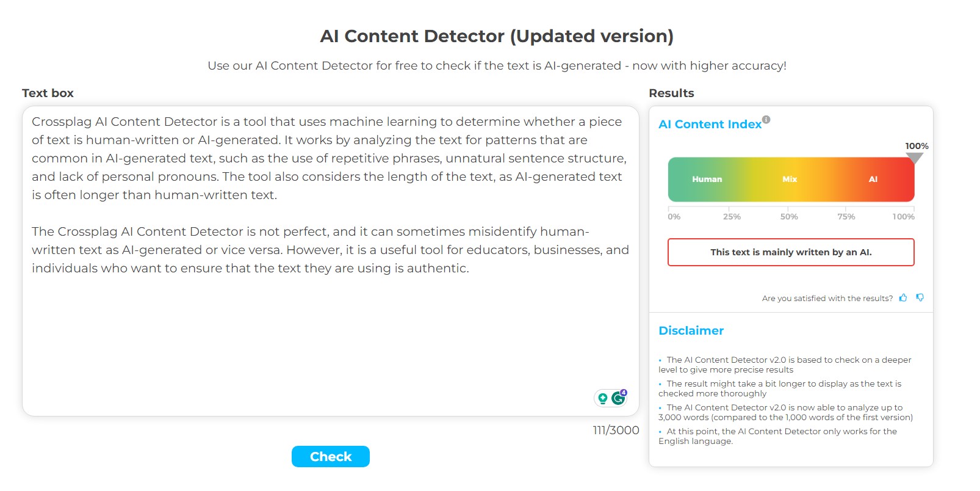980x491 pixels.
Task: Click the 'mainly written by an AI' result box
Action: click(x=791, y=252)
